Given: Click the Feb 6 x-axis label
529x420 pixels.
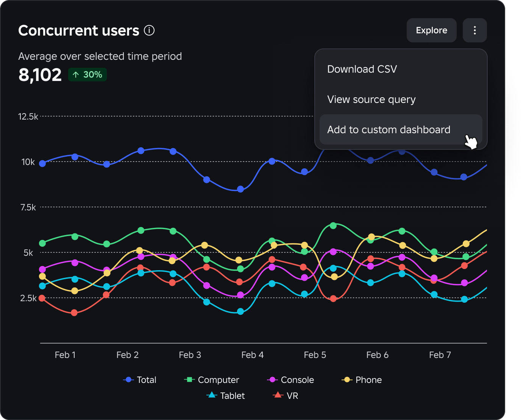Looking at the screenshot, I should click(378, 355).
